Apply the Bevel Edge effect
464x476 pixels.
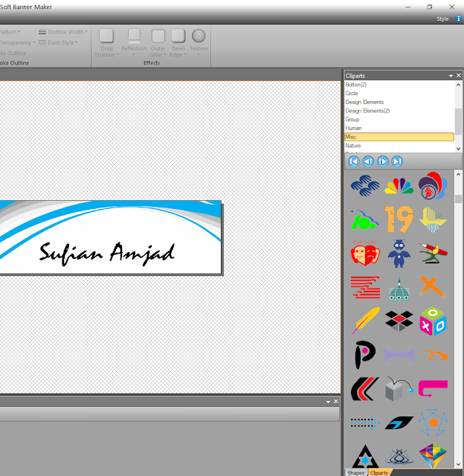[x=178, y=43]
